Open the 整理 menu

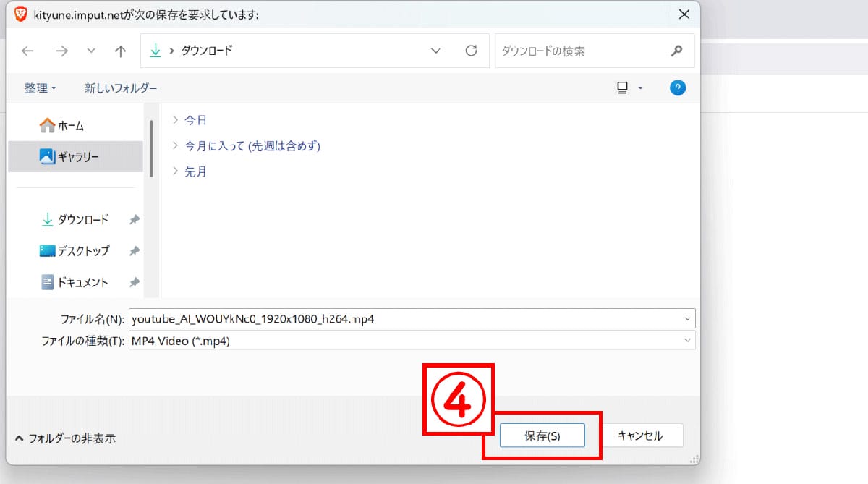[40, 88]
